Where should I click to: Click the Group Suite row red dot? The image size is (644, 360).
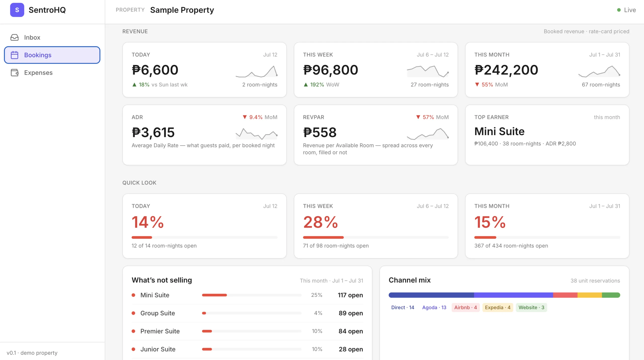click(134, 313)
